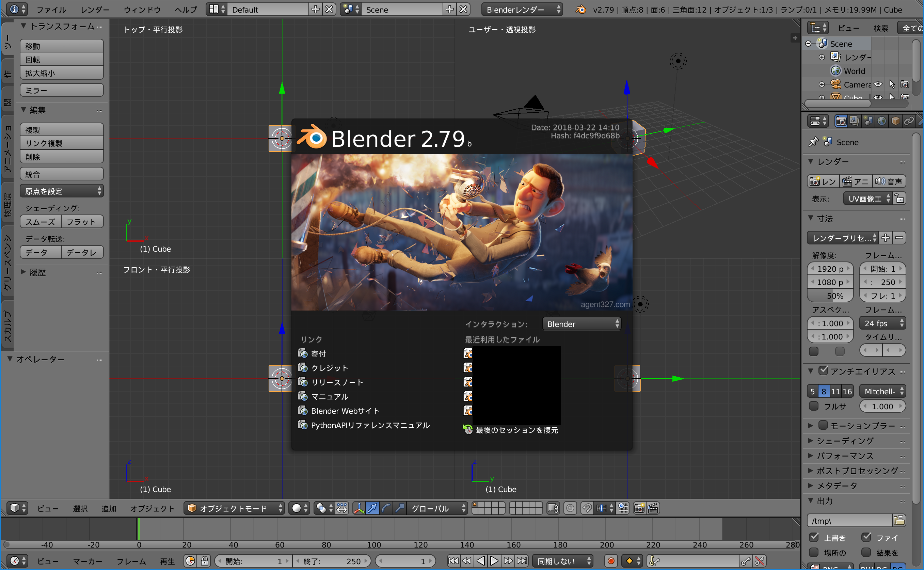The image size is (924, 570).
Task: Click Recover Last Session on splash
Action: [x=511, y=430]
